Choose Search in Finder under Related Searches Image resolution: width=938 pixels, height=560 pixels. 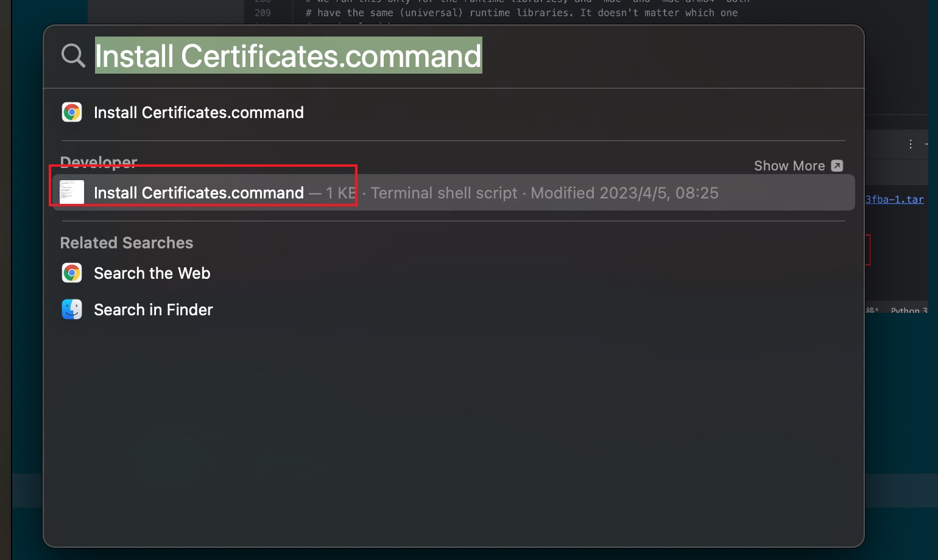[153, 310]
